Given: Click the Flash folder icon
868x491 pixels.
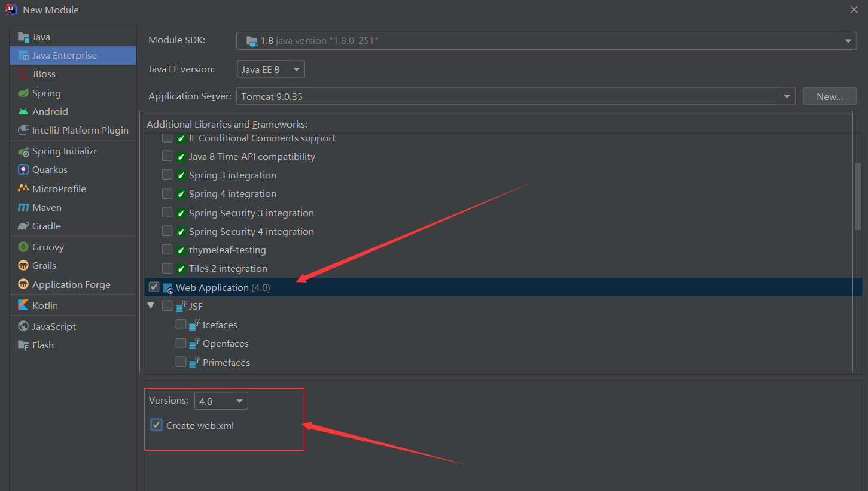Looking at the screenshot, I should 23,345.
